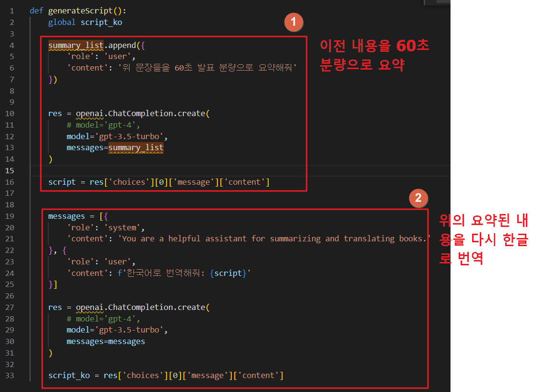Viewport: 546px width, 392px height.
Task: Click the underlined openai on line 10
Action: point(90,114)
